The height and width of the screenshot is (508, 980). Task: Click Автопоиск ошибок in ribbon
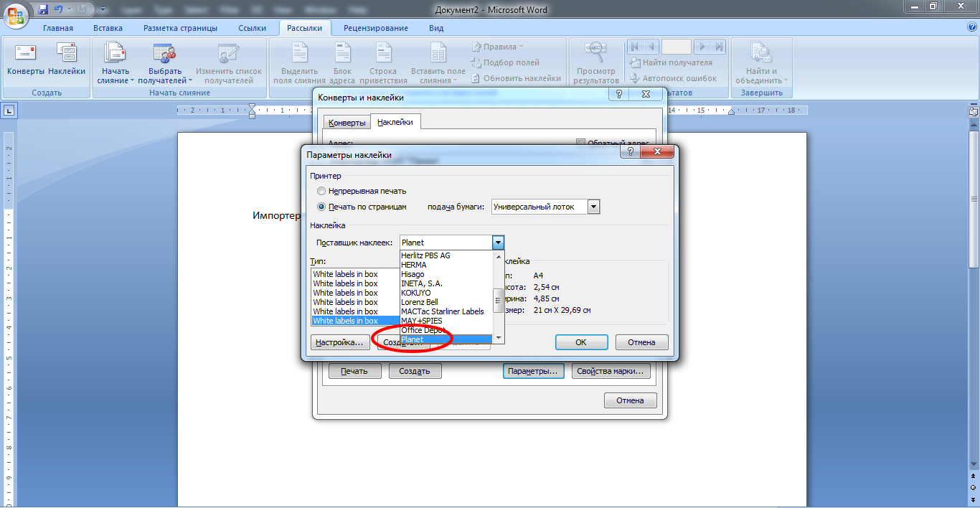pyautogui.click(x=673, y=78)
